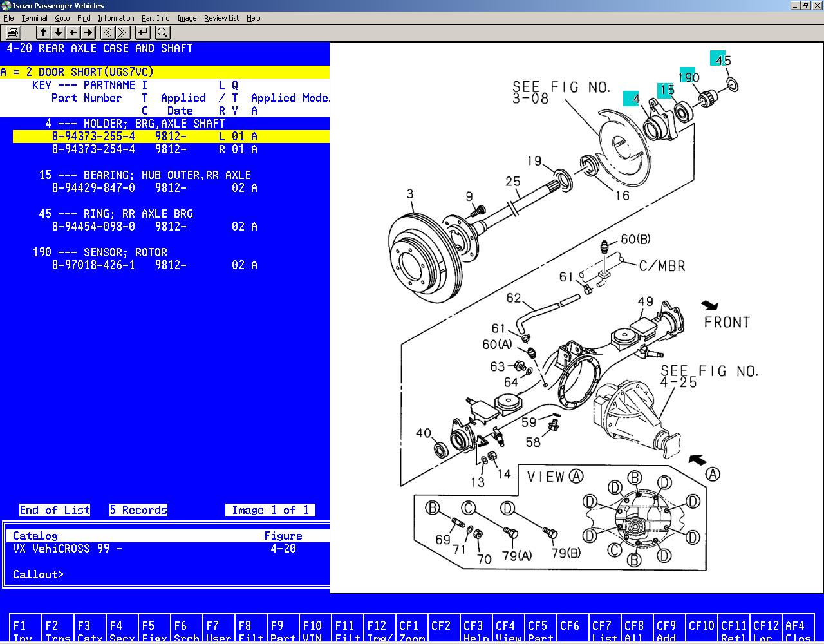The image size is (824, 644).
Task: Click the highlighted callout 190 in the diagram
Action: click(688, 77)
